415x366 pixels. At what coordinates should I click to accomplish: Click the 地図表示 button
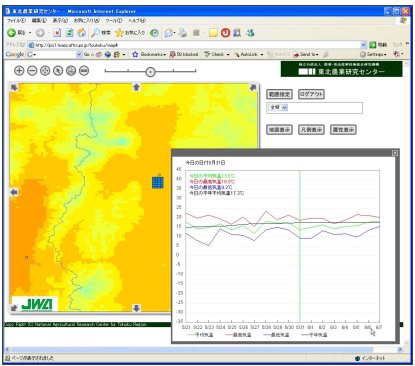point(279,130)
